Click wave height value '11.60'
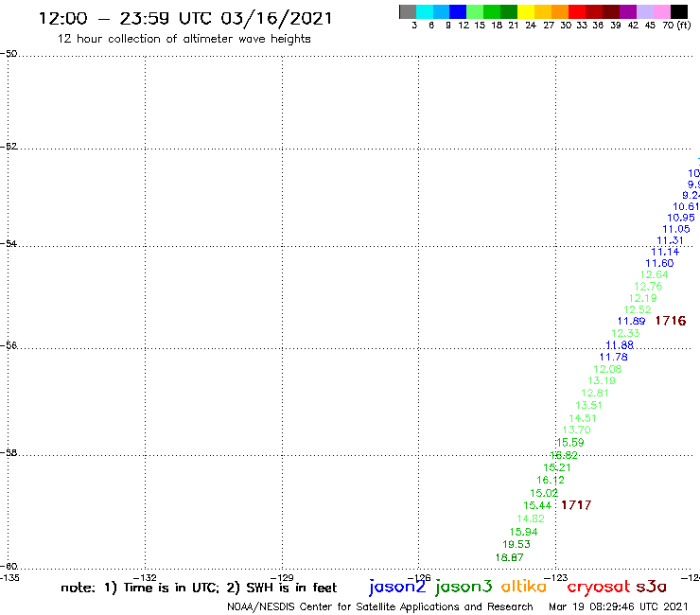 point(659,264)
